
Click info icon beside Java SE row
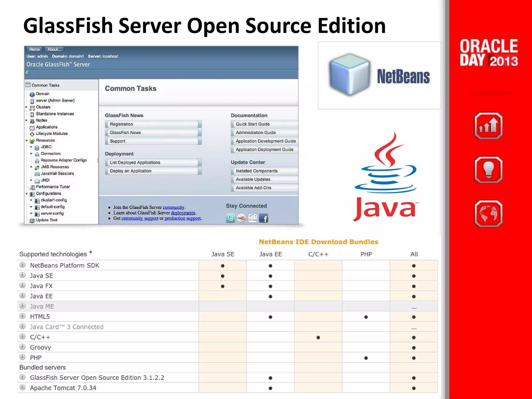pyautogui.click(x=23, y=275)
